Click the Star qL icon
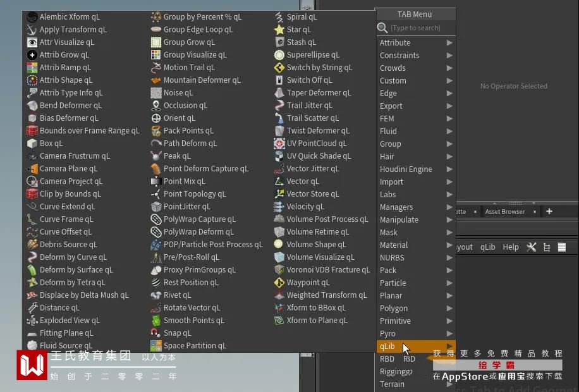Viewport: 579px width, 392px height. (279, 30)
